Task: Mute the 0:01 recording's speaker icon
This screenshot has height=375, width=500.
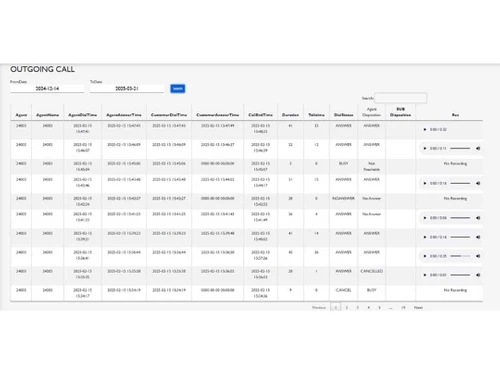Action: 478,275
